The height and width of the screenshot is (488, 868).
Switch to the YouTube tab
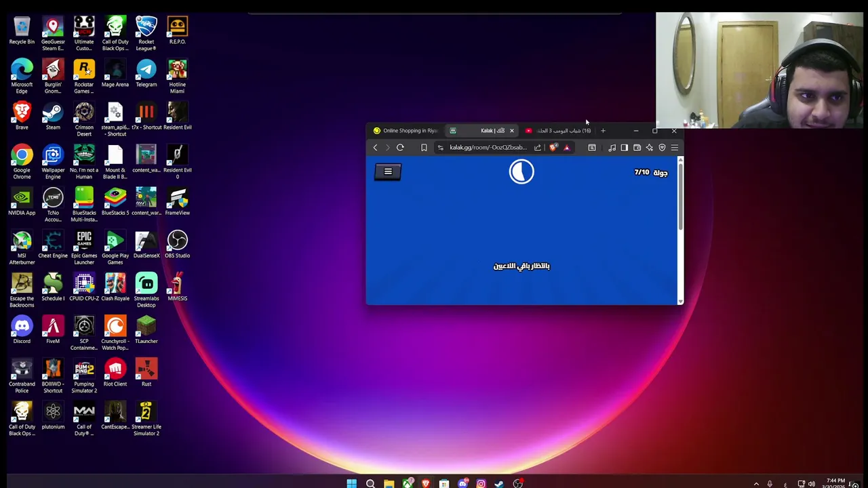pos(559,131)
